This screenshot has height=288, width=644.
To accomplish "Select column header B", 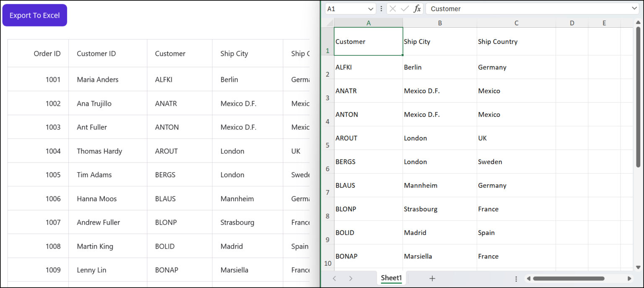I will point(439,23).
